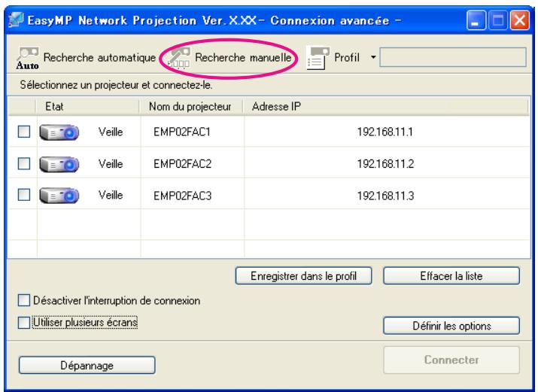Click the Connecter button

tap(451, 360)
